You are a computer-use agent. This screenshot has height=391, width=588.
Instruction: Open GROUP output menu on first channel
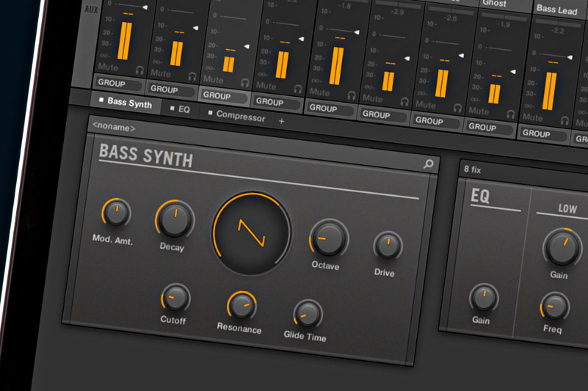(118, 84)
